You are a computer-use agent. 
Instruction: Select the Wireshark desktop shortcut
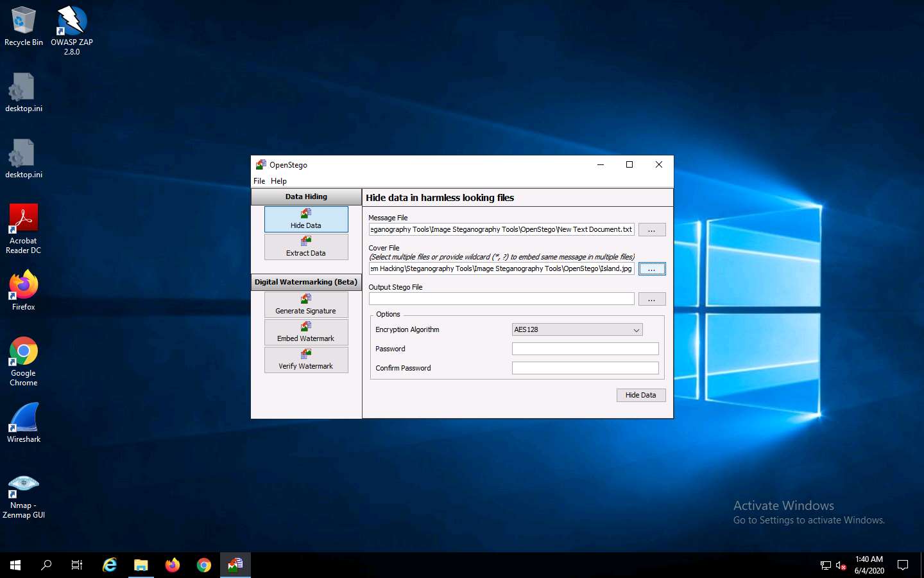point(24,423)
